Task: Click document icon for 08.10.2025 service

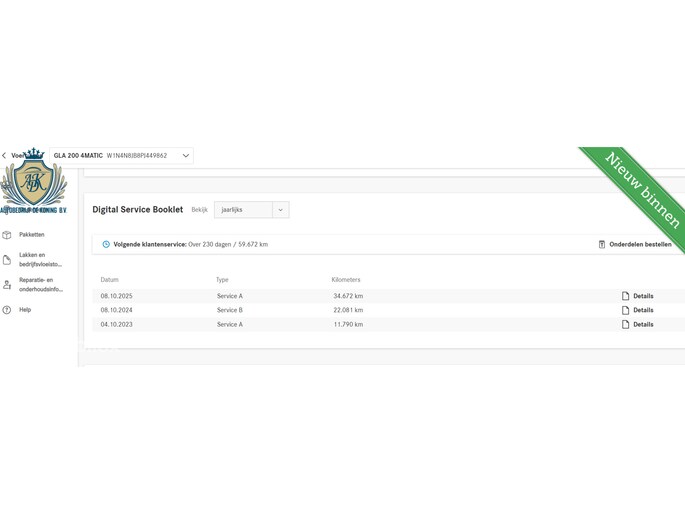Action: point(626,296)
